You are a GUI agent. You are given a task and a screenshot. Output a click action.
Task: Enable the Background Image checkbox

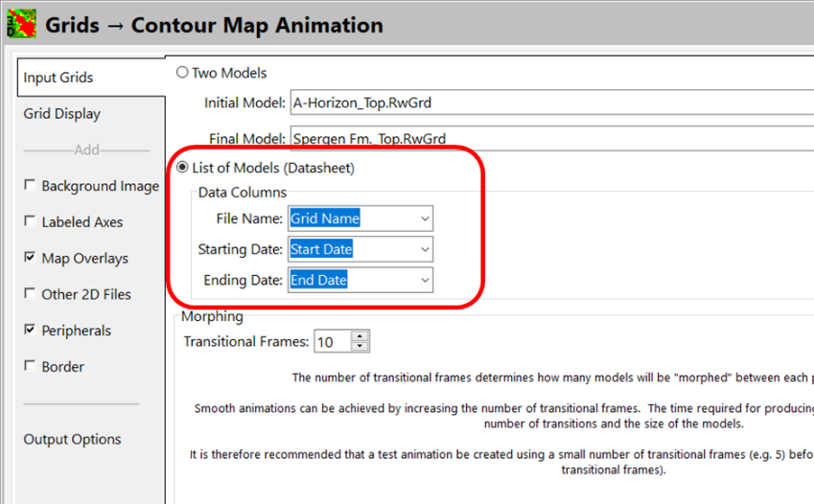tap(31, 186)
